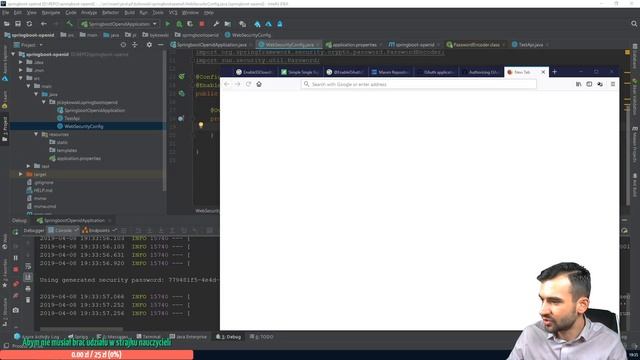Click the Synchronize refresh icon in toolbar
The width and height of the screenshot is (640, 360).
(x=29, y=24)
